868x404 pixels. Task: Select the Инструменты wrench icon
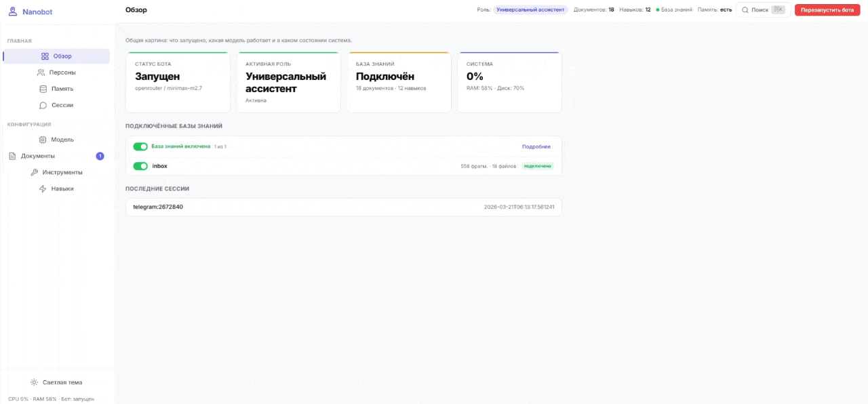[x=34, y=171]
